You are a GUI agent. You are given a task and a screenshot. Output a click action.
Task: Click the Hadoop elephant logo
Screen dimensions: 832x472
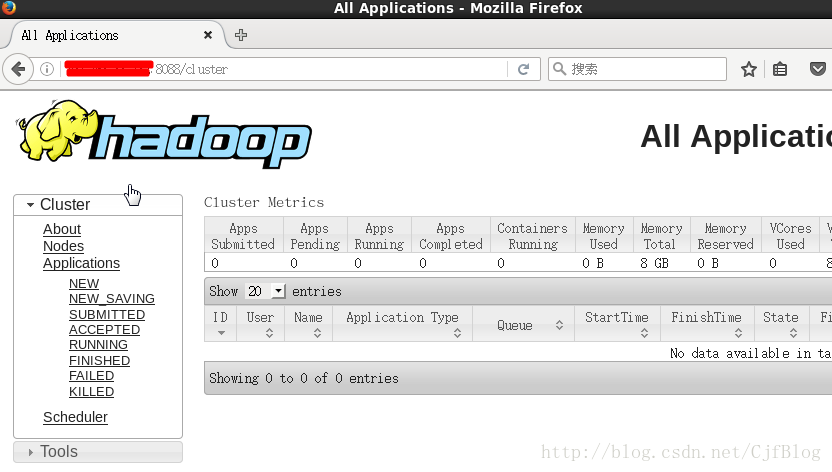(163, 134)
